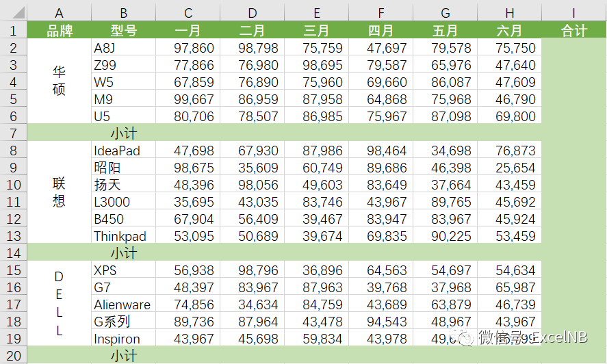The width and height of the screenshot is (607, 364).
Task: Select row 14 header
Action: [x=14, y=252]
